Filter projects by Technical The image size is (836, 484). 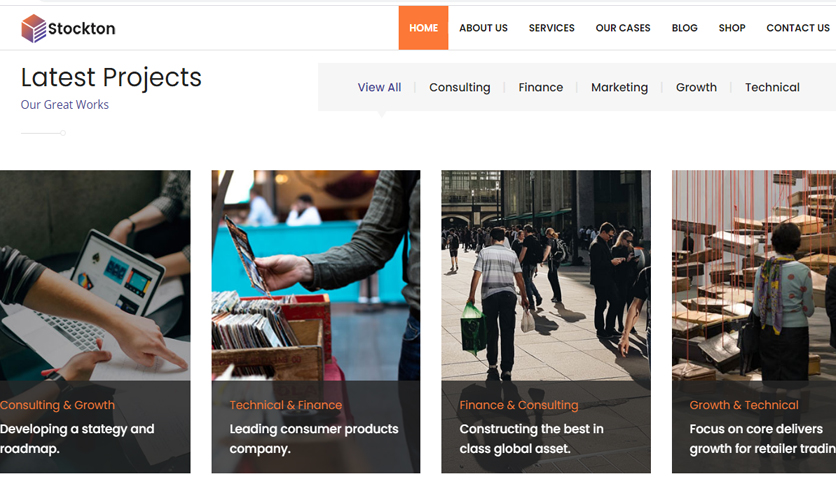pyautogui.click(x=772, y=87)
